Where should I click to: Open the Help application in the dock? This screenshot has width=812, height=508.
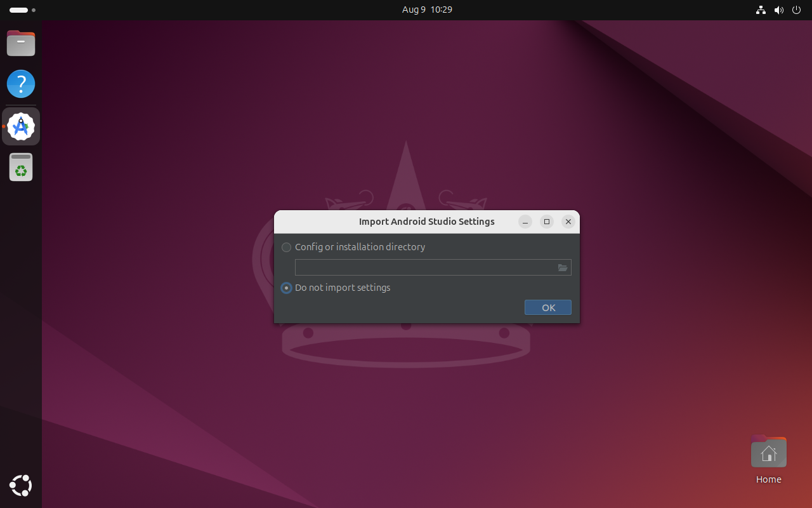tap(21, 83)
